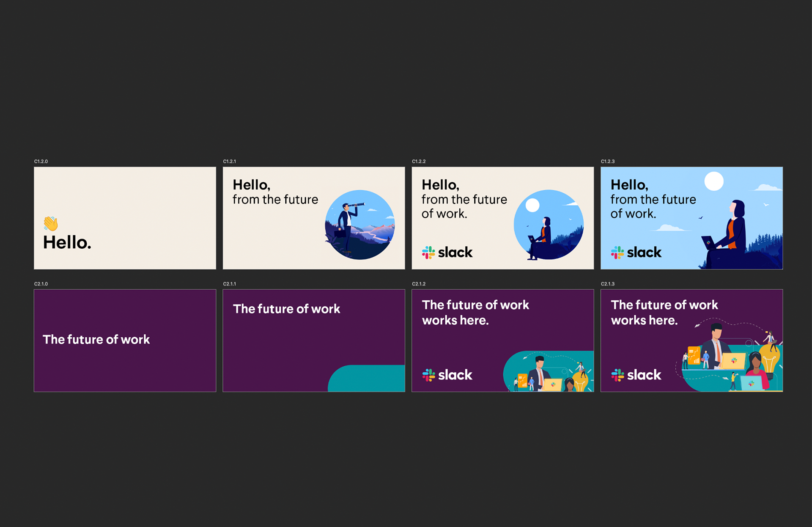Viewport: 812px width, 527px height.
Task: Click the frame label C2.1.0
Action: (41, 284)
